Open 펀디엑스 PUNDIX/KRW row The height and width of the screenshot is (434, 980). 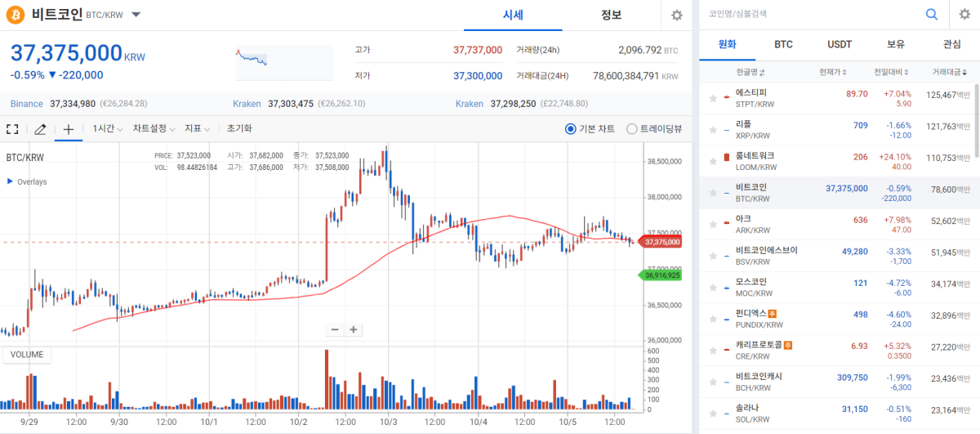click(836, 319)
